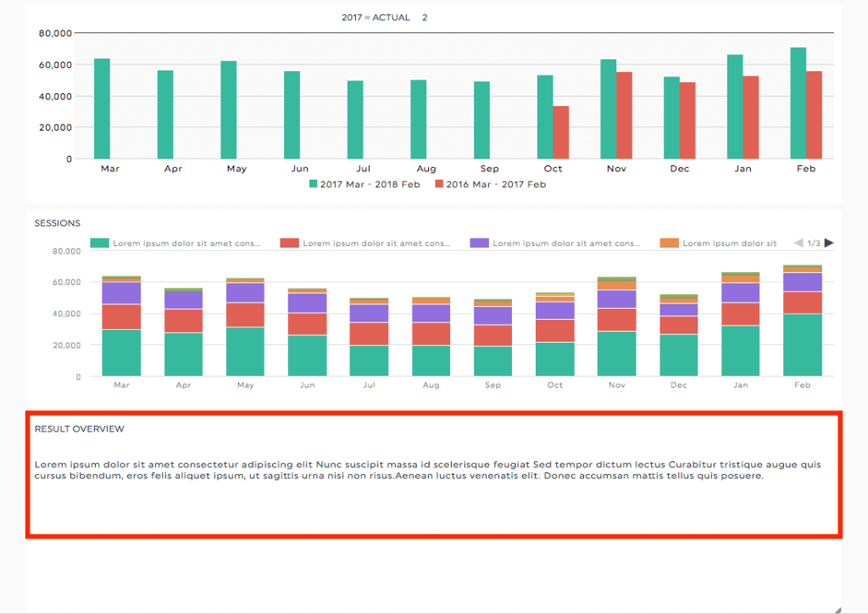Viewport: 868px width, 614px height.
Task: Select the green Feb bar in top chart
Action: tap(798, 103)
